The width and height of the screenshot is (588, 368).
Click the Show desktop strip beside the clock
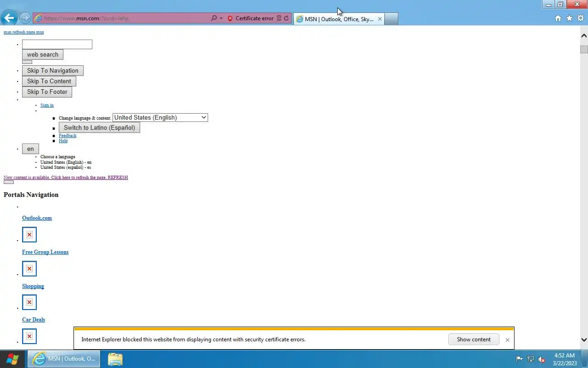pos(584,359)
